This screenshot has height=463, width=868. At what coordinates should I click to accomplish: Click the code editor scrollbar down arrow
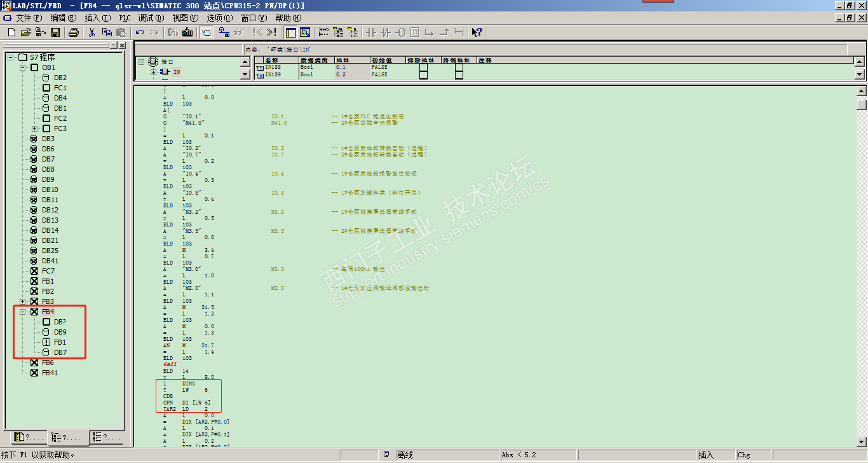(x=862, y=441)
